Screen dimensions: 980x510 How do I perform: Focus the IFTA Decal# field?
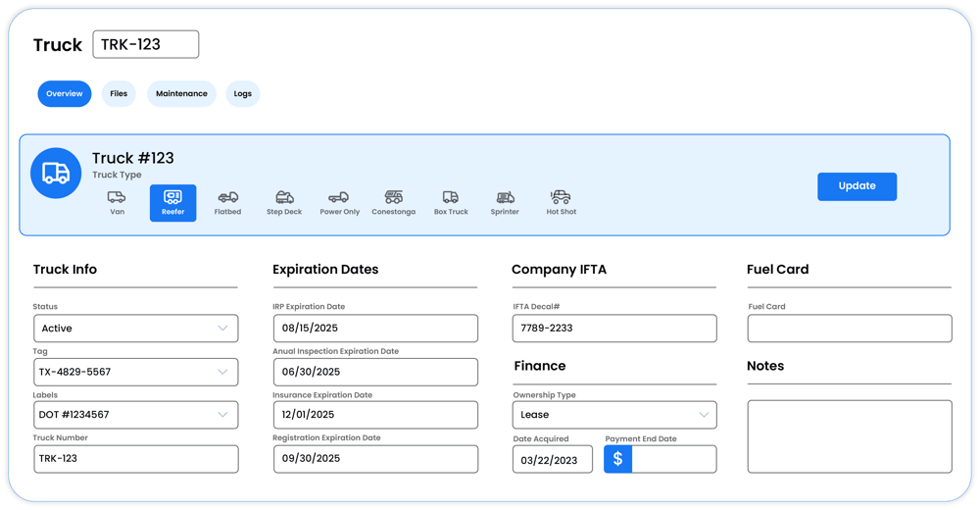pyautogui.click(x=613, y=329)
